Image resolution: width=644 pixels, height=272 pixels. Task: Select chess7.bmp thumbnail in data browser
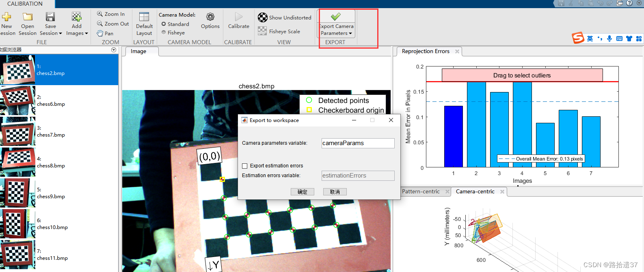pos(17,131)
